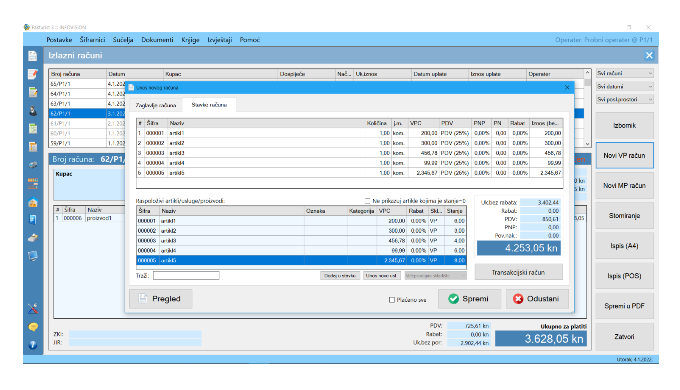680x390 pixels.
Task: Click the yellow chat bubble sidebar icon
Action: 33,327
